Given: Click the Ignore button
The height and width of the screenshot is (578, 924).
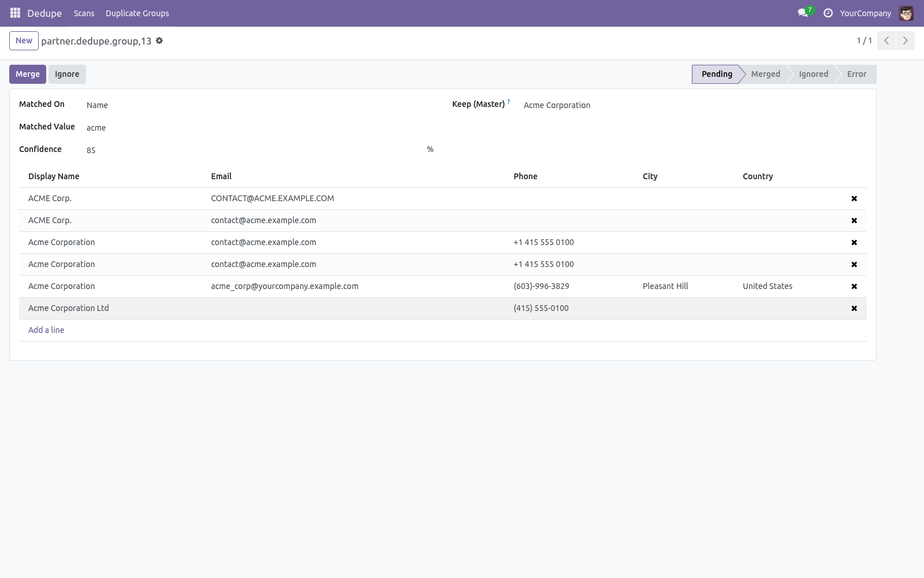Looking at the screenshot, I should (x=67, y=74).
